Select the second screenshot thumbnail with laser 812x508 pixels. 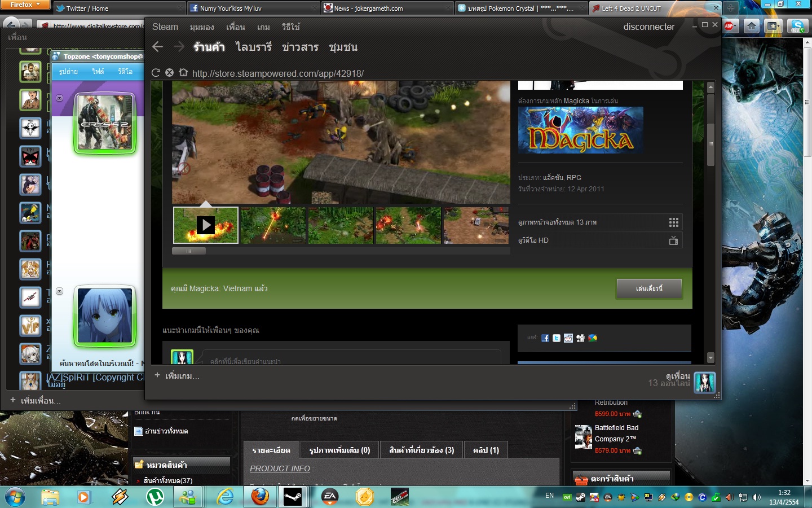(x=273, y=225)
